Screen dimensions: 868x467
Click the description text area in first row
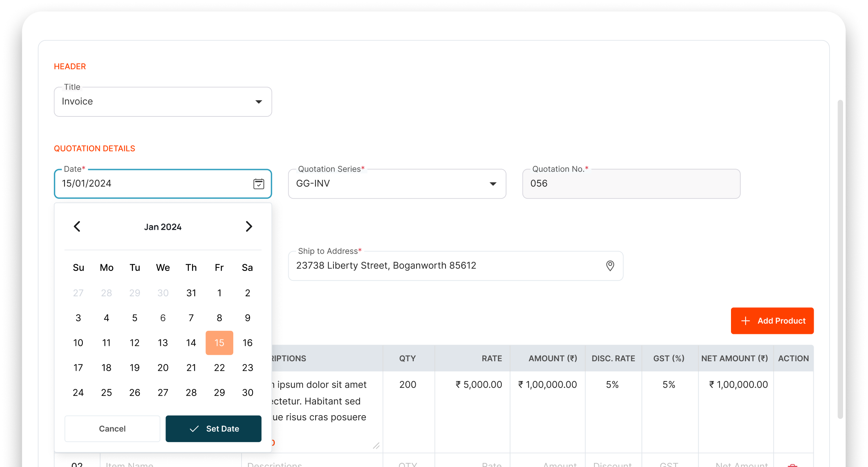click(x=327, y=412)
